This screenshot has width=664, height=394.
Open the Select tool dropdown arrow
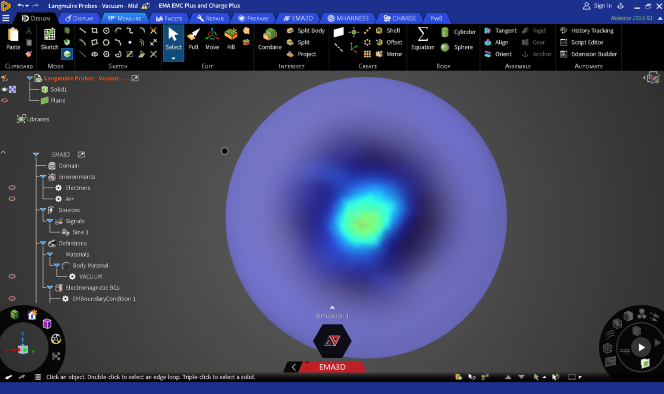tap(173, 58)
